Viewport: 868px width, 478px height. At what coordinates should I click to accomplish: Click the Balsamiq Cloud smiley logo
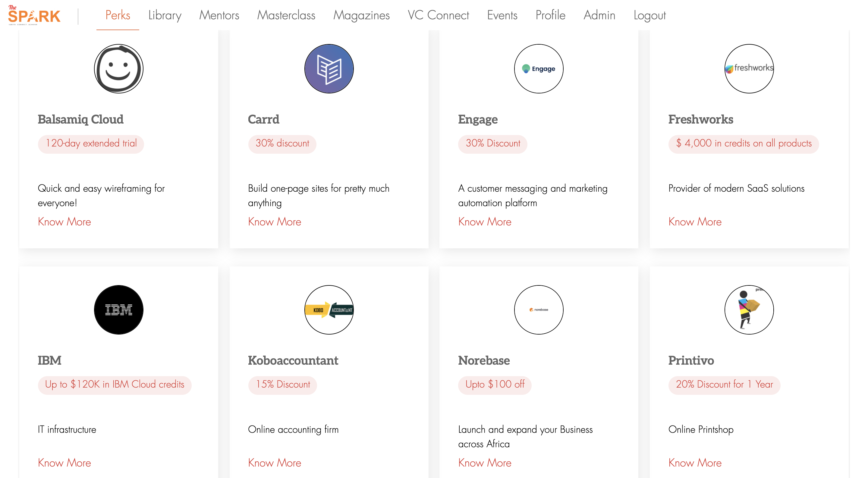tap(119, 69)
